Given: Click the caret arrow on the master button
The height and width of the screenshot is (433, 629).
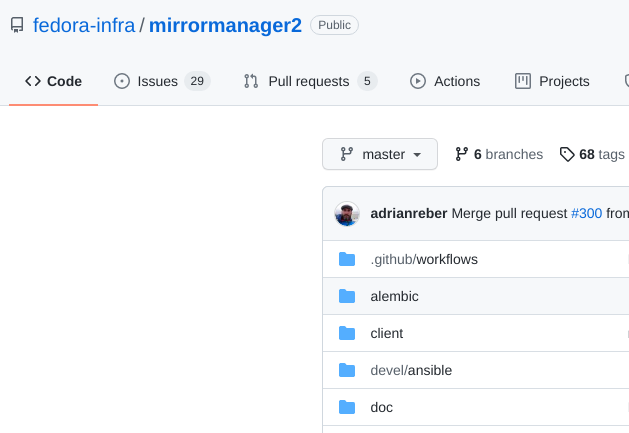Looking at the screenshot, I should click(417, 154).
